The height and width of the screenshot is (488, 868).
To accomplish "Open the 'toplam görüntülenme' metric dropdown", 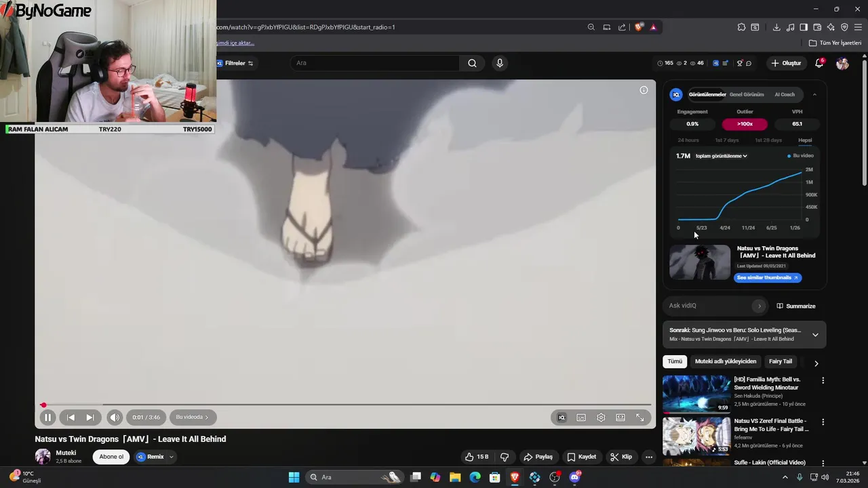I will pyautogui.click(x=721, y=156).
